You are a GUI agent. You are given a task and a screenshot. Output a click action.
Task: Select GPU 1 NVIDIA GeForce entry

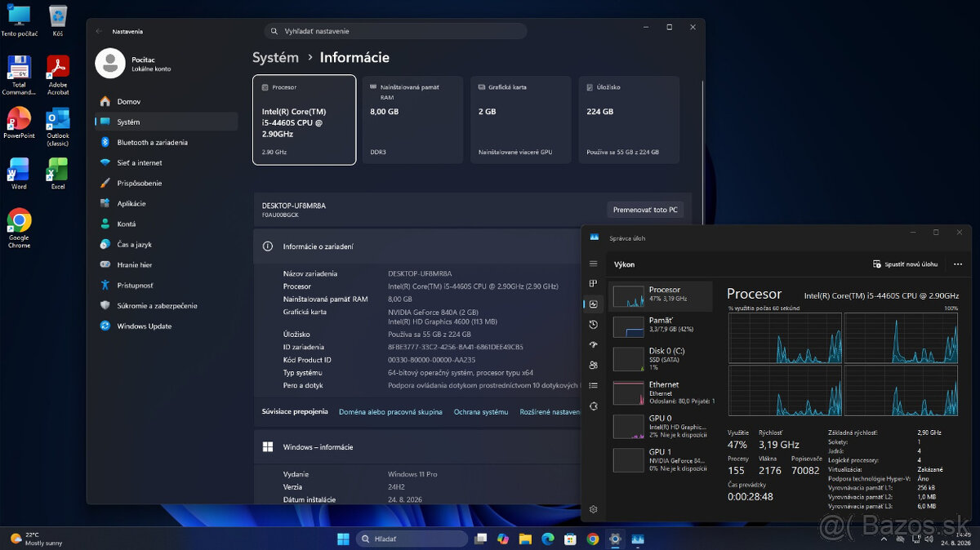click(x=661, y=459)
